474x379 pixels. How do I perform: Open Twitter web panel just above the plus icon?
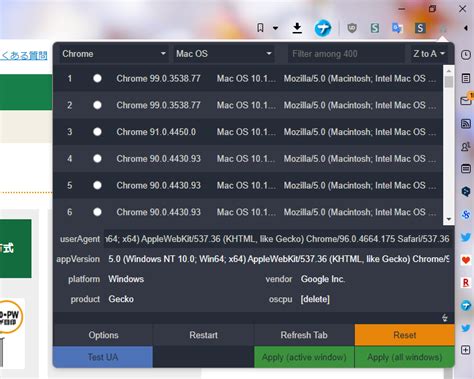466,328
